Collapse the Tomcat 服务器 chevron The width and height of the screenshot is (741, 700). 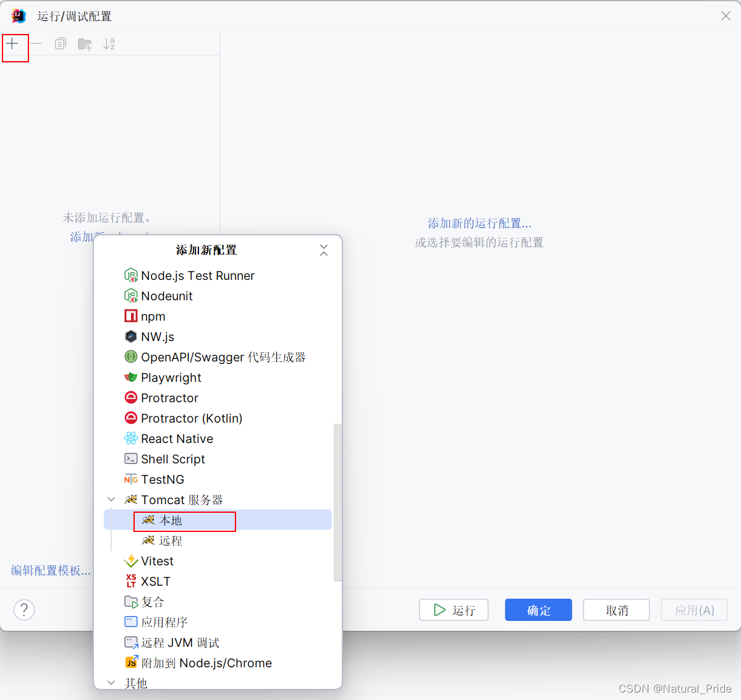pyautogui.click(x=111, y=499)
